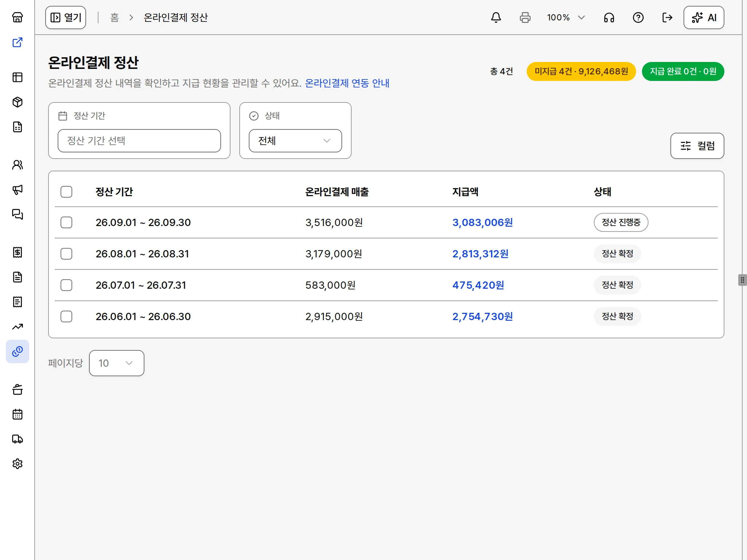Click the printer icon in top bar
Viewport: 747px width, 560px height.
(525, 17)
